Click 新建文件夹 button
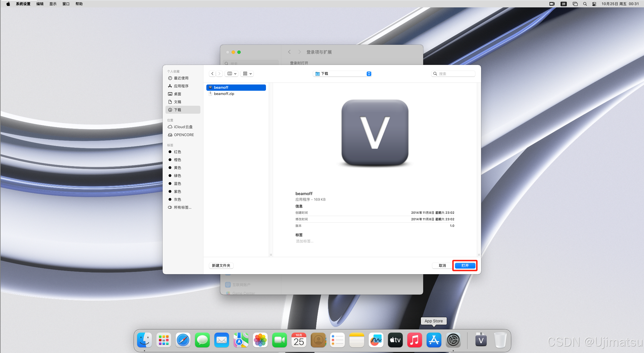The height and width of the screenshot is (353, 644). pyautogui.click(x=221, y=266)
